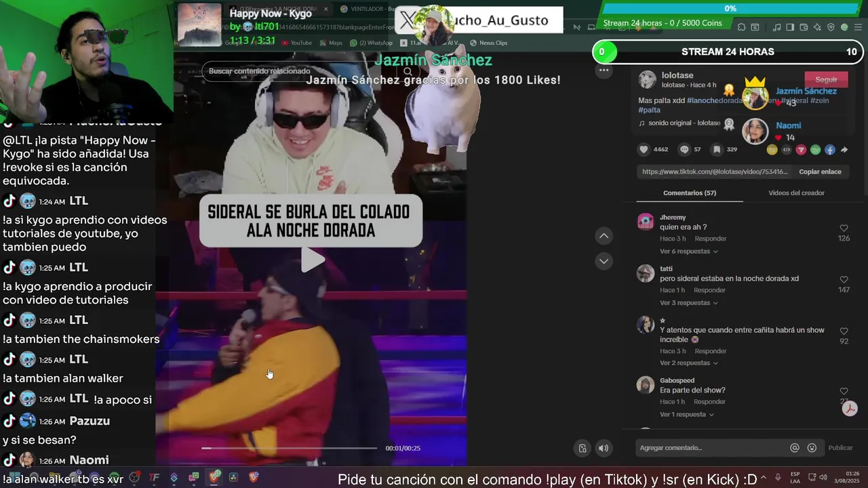The image size is (868, 488).
Task: Click the taskbar microphone icon
Action: [778, 478]
